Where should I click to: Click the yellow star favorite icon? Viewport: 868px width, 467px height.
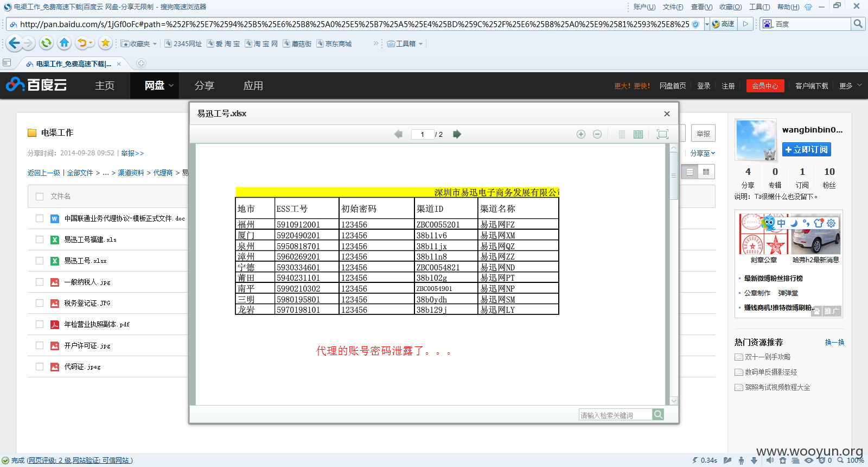click(105, 43)
